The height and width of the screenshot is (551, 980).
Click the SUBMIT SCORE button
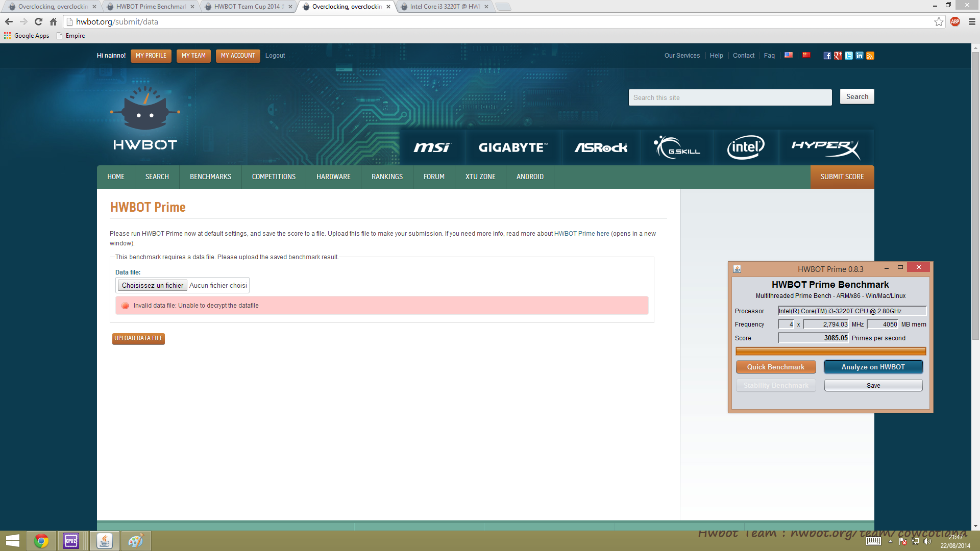point(842,177)
